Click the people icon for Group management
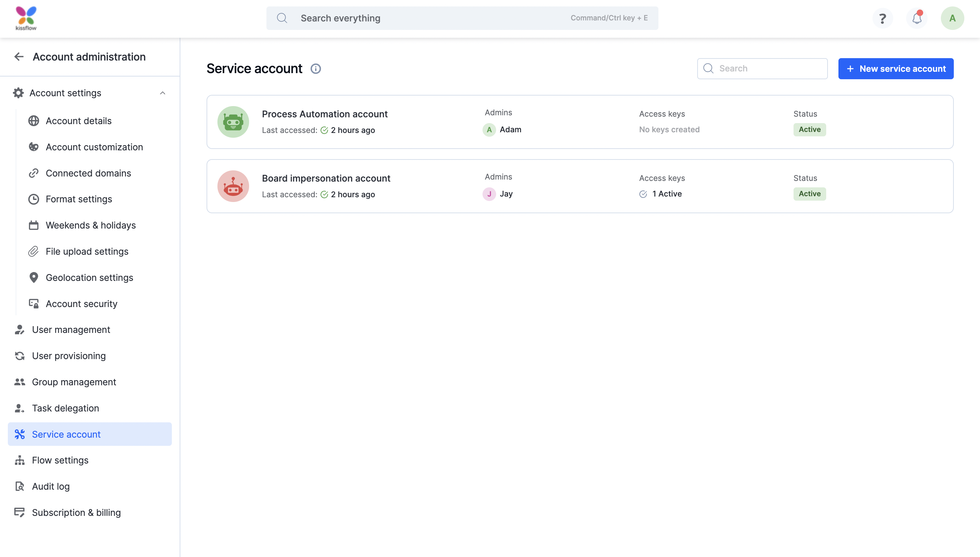The height and width of the screenshot is (557, 980). point(19,382)
